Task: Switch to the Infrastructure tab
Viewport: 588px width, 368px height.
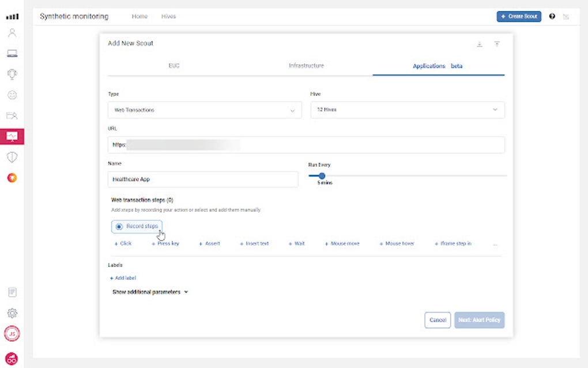Action: [x=306, y=66]
